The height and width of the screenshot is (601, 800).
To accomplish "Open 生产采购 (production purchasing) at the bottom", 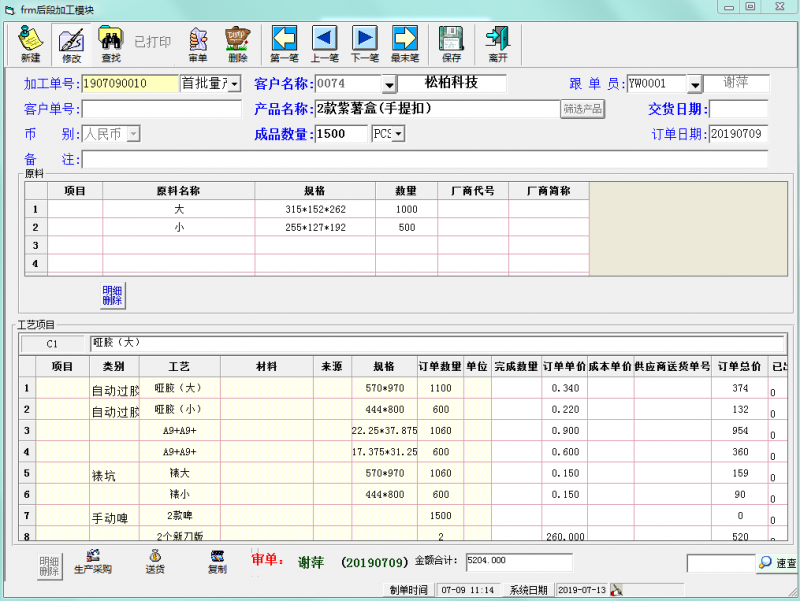I will [x=93, y=562].
